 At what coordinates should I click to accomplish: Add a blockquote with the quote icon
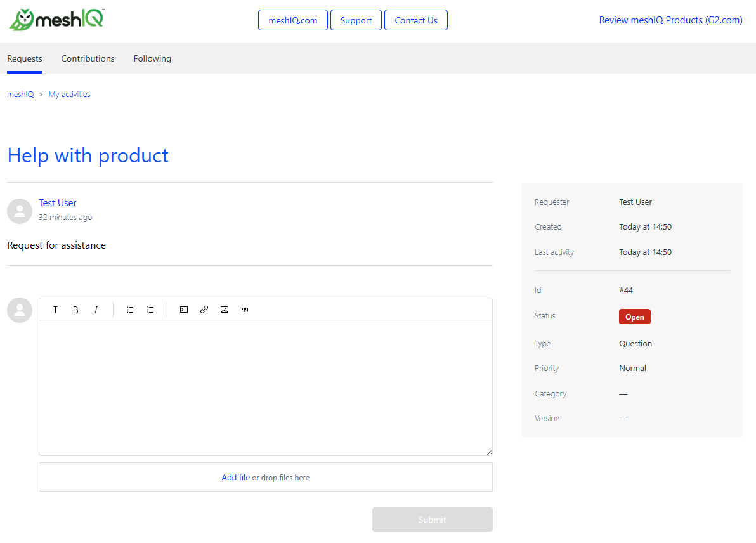click(x=245, y=310)
